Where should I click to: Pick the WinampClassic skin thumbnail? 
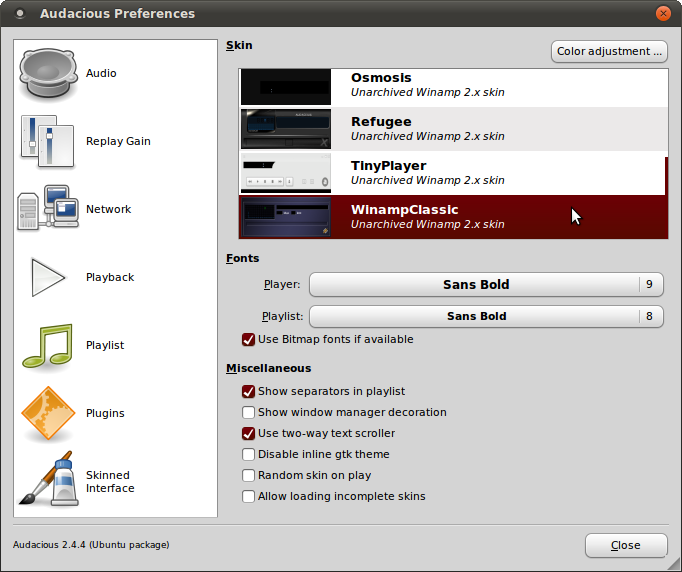pyautogui.click(x=286, y=217)
